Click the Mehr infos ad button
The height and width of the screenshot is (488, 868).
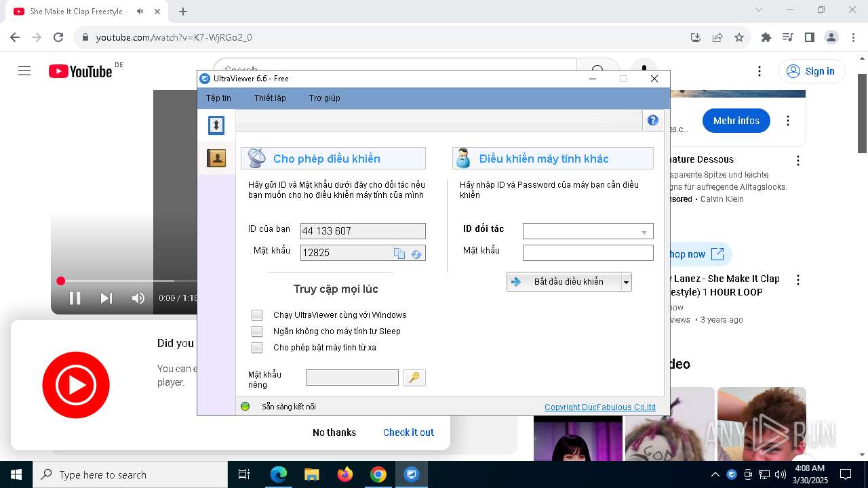736,121
